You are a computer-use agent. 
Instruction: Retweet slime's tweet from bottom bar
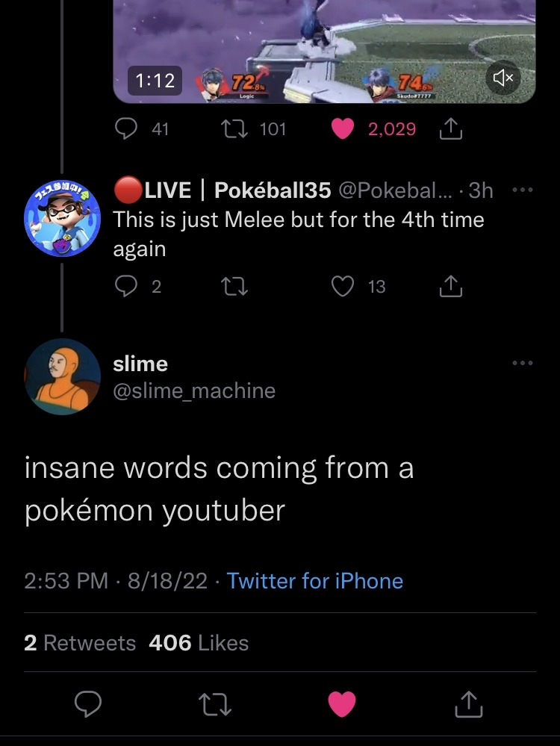[x=216, y=703]
